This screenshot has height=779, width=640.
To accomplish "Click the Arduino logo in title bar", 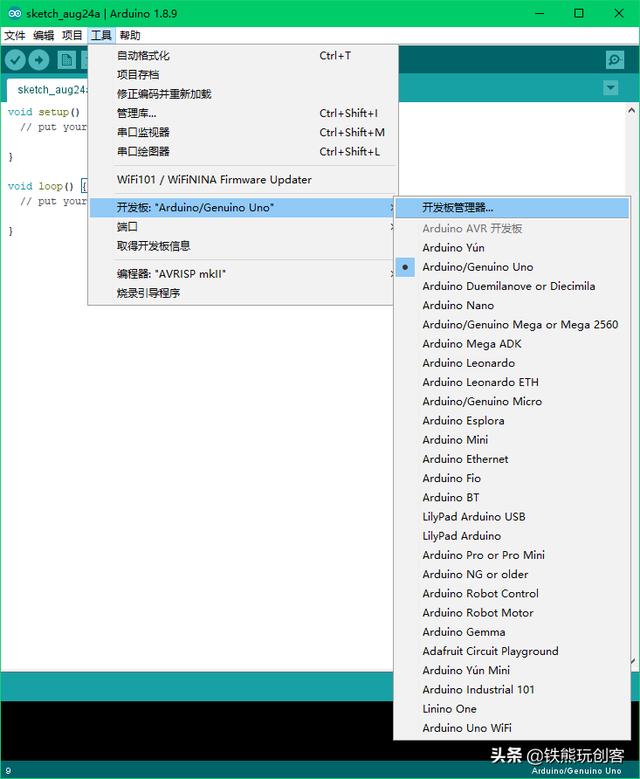I will (x=15, y=13).
